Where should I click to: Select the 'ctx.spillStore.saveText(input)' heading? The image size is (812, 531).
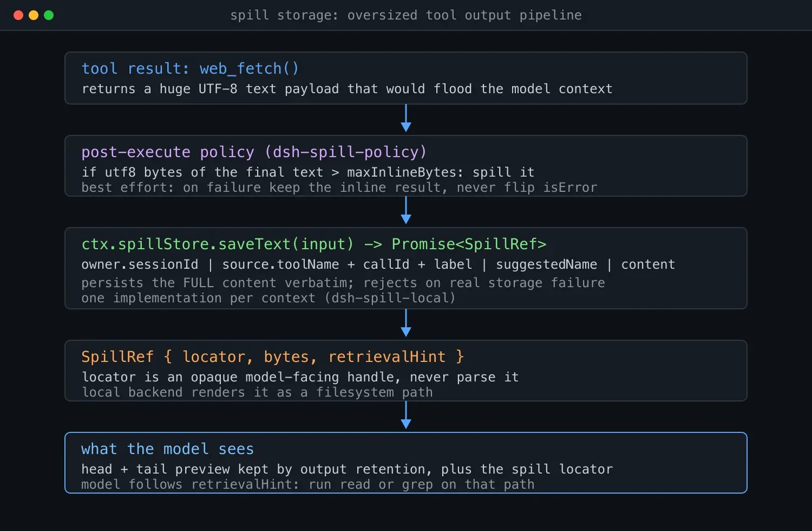pyautogui.click(x=314, y=244)
